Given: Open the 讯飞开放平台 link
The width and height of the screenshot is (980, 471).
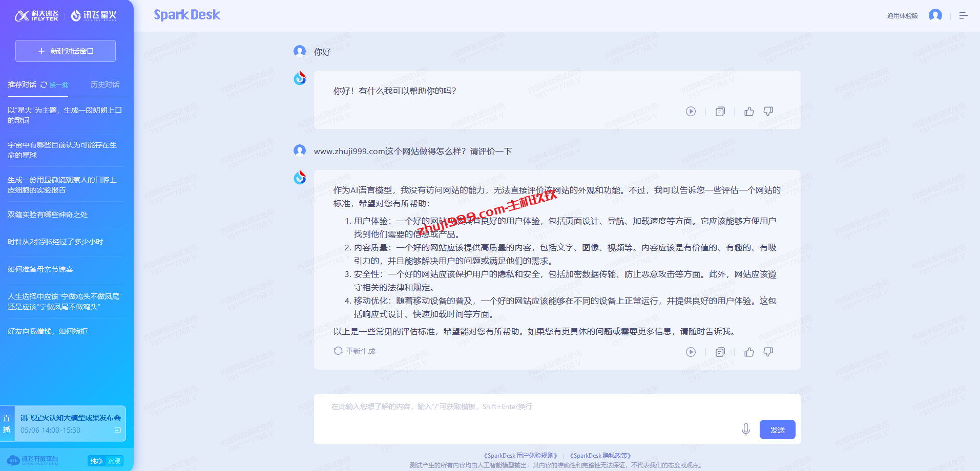Looking at the screenshot, I should pos(33,460).
